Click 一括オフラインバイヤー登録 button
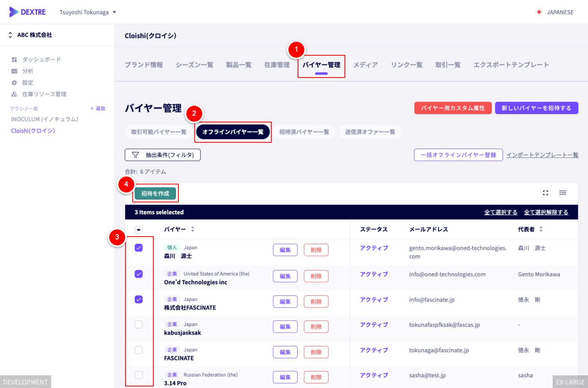Viewport: 588px width, 388px height. 458,155
